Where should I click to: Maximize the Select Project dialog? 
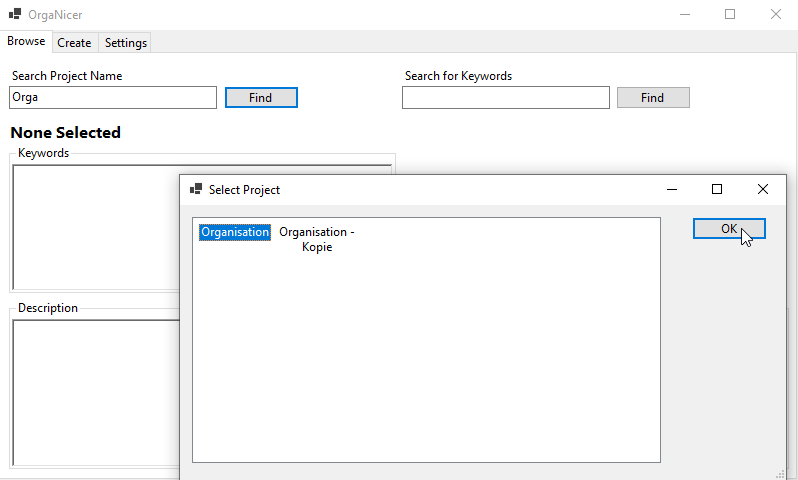point(717,189)
